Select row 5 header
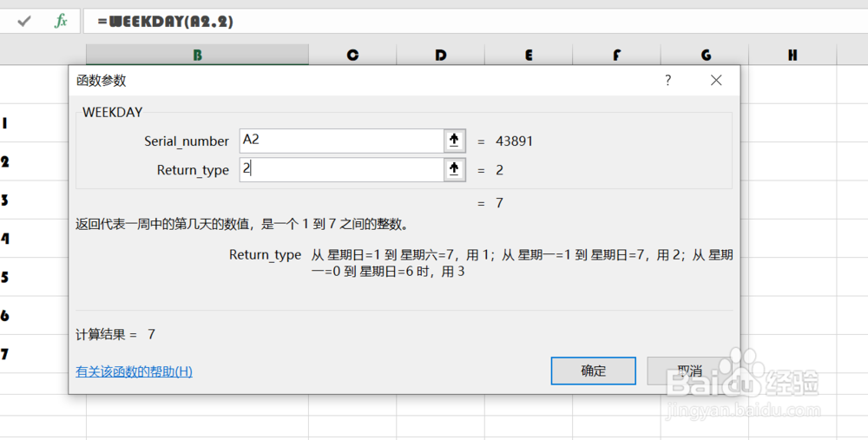 (x=5, y=278)
